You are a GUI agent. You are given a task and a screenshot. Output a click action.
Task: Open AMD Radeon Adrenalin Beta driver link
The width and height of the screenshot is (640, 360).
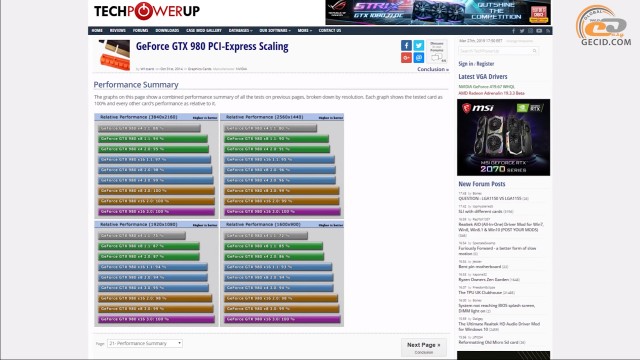(x=491, y=93)
